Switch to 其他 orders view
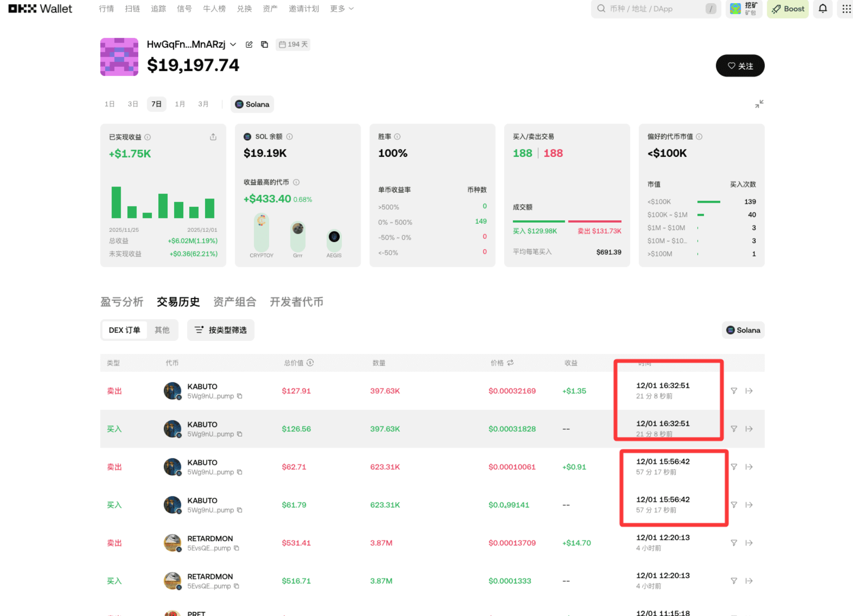This screenshot has width=853, height=616. pos(162,330)
